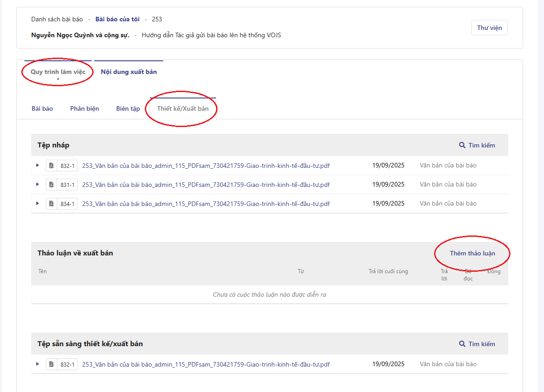Viewport: 544px width, 392px height.
Task: Click Thêm thảo luận to add discussion
Action: (x=472, y=253)
